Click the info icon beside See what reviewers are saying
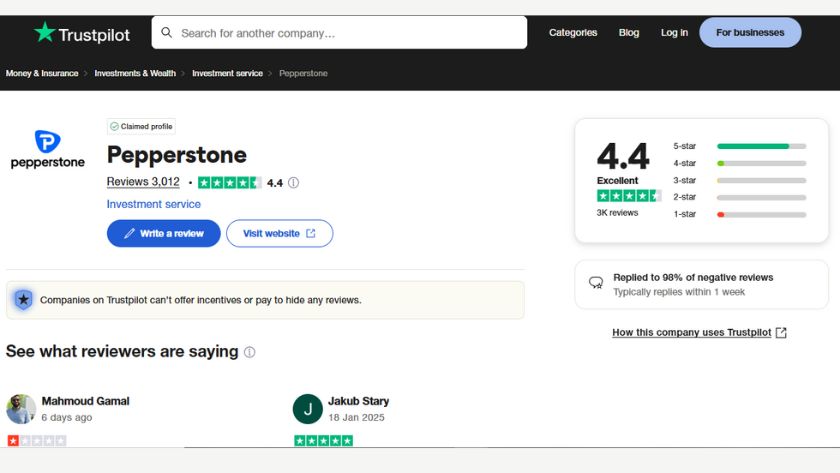 point(250,352)
